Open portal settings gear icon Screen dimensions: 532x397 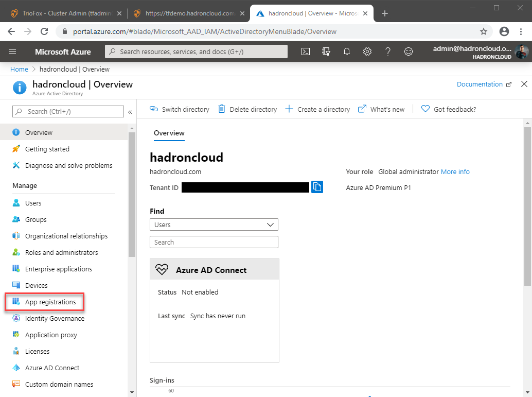point(367,51)
